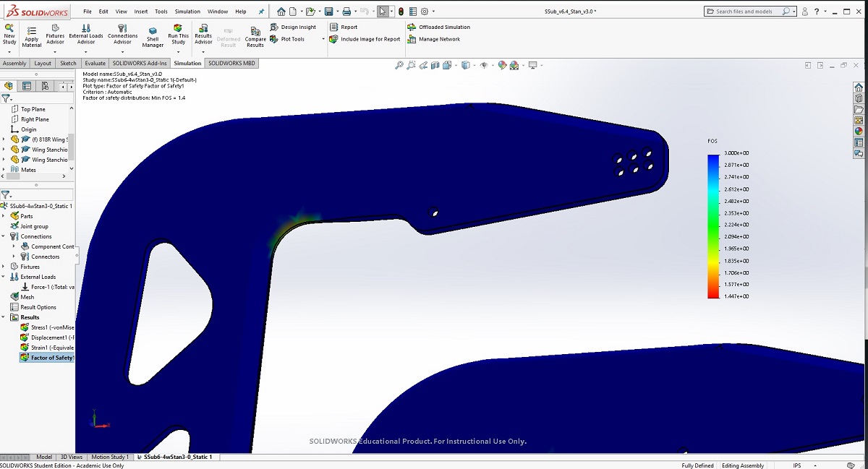Click the Print icon
This screenshot has height=469, width=868.
pos(346,12)
